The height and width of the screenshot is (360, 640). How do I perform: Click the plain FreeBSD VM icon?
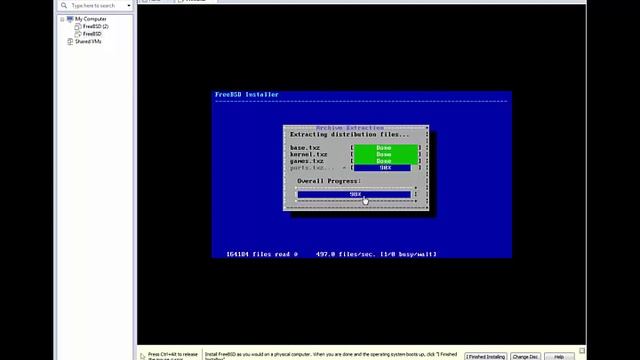pos(78,34)
